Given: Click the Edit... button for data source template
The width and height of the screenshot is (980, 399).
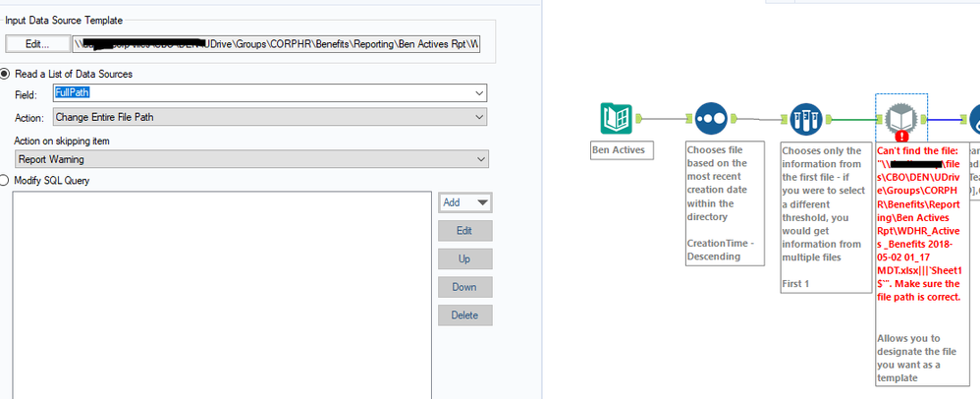Looking at the screenshot, I should (37, 44).
